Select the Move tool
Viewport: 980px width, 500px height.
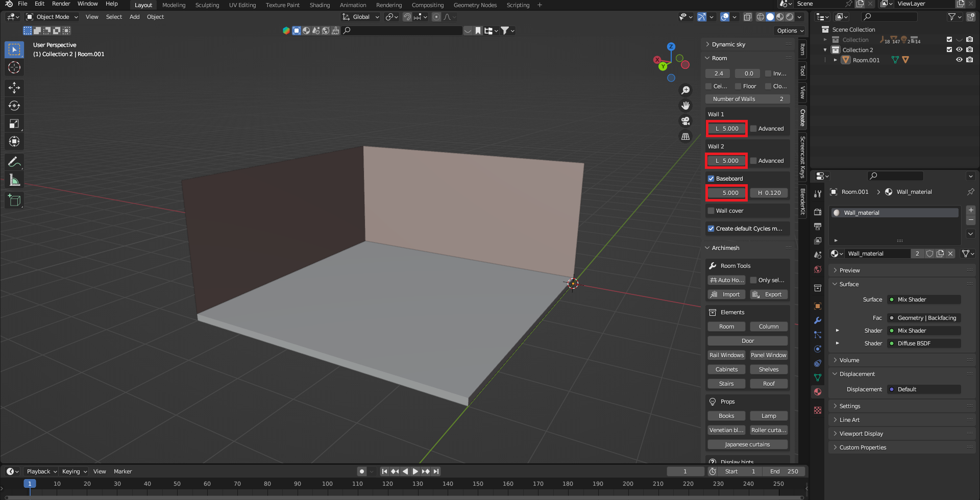(x=14, y=88)
